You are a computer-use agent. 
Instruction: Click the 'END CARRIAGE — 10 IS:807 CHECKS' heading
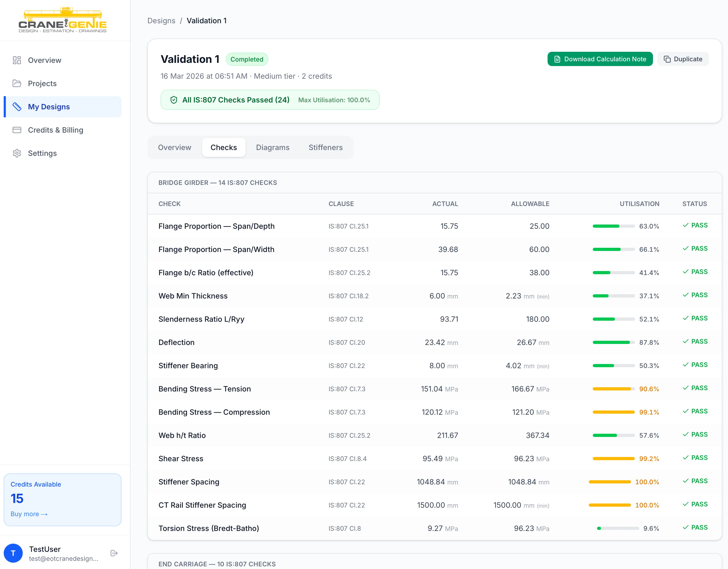217,564
